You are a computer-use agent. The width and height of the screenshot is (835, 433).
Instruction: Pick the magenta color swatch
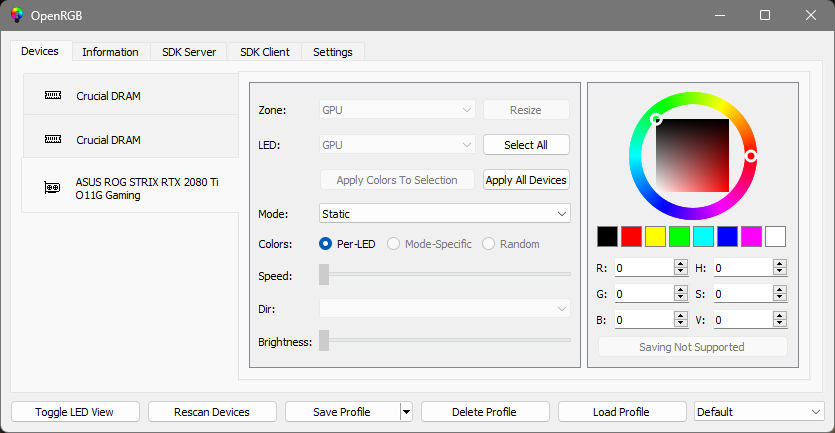coord(751,236)
